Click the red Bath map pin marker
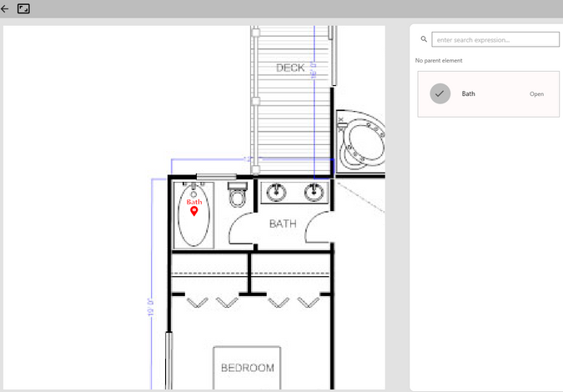 194,212
